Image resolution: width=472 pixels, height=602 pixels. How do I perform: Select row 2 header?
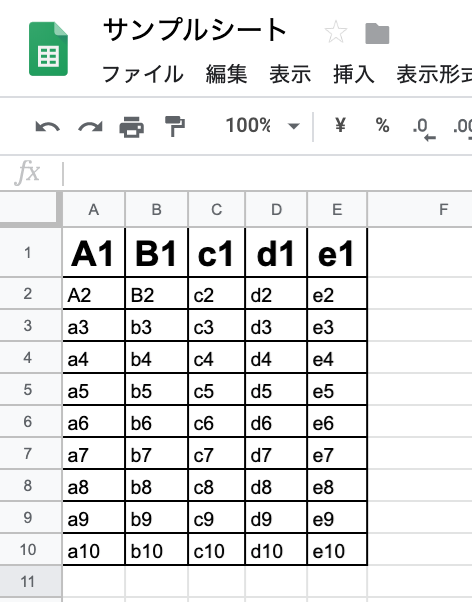[31, 293]
